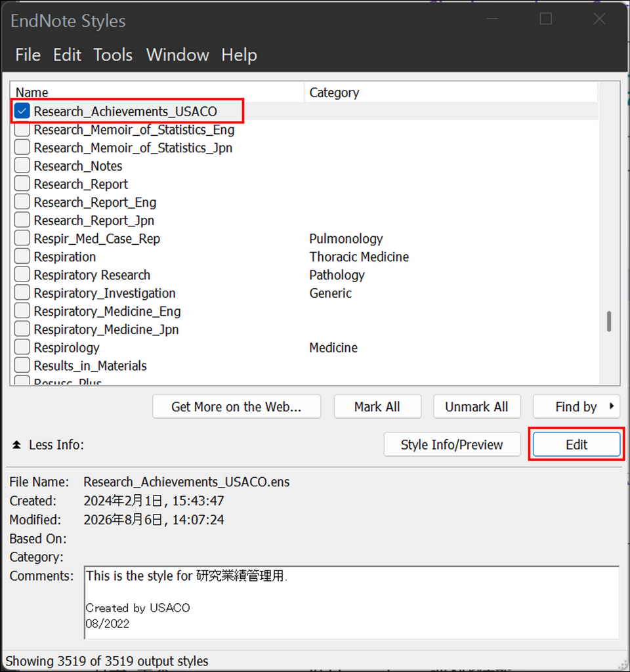Maximize the EndNote Styles window
This screenshot has height=672, width=630.
(x=545, y=19)
